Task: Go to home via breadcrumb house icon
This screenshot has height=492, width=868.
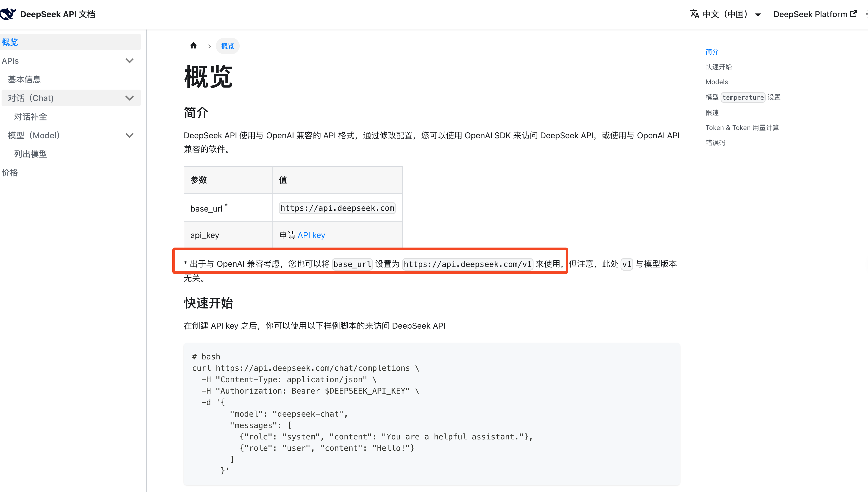Action: [x=193, y=46]
